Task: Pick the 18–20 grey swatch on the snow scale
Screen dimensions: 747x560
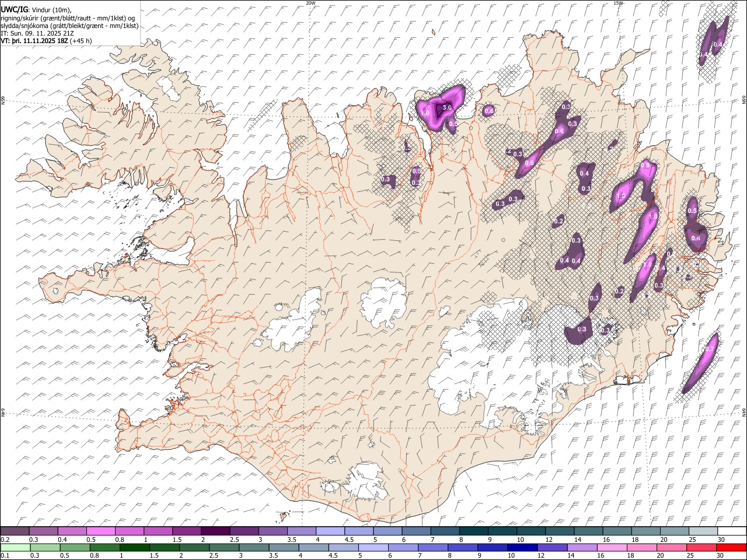Action: tap(645, 531)
